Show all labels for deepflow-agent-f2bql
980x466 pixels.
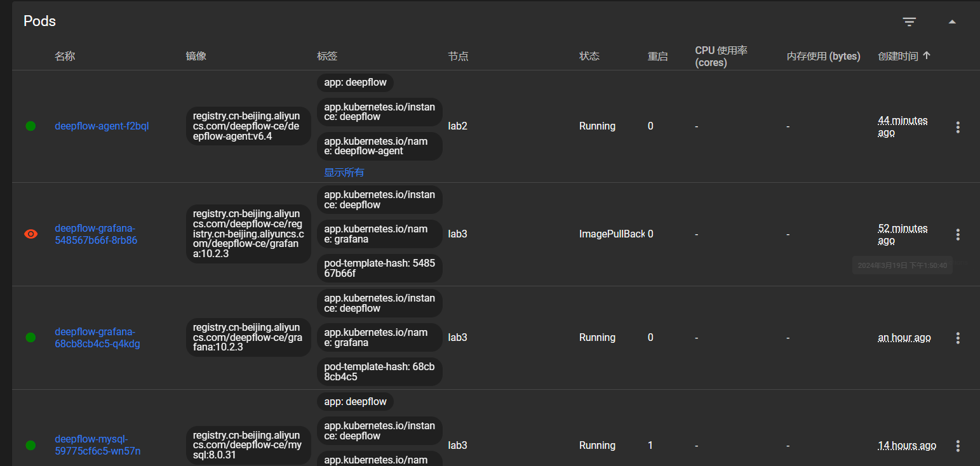[x=344, y=173]
